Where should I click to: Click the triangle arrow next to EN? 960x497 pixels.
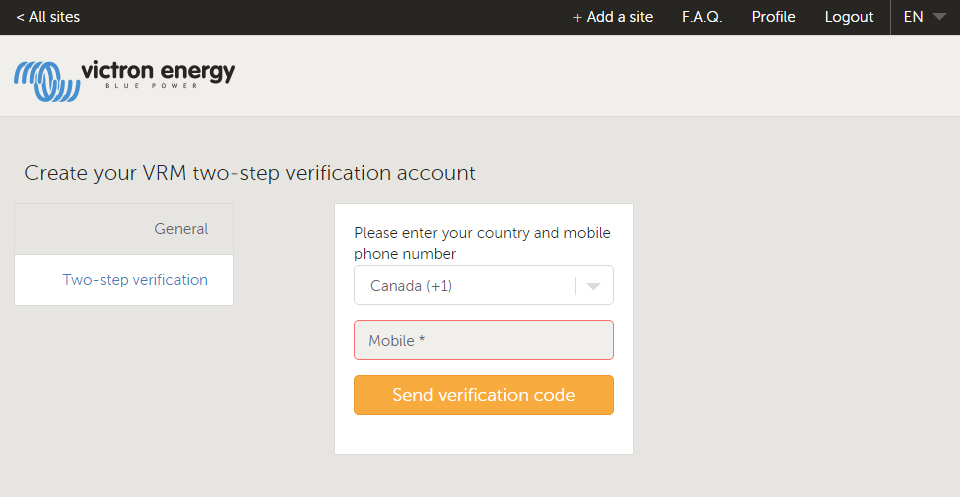click(x=939, y=17)
